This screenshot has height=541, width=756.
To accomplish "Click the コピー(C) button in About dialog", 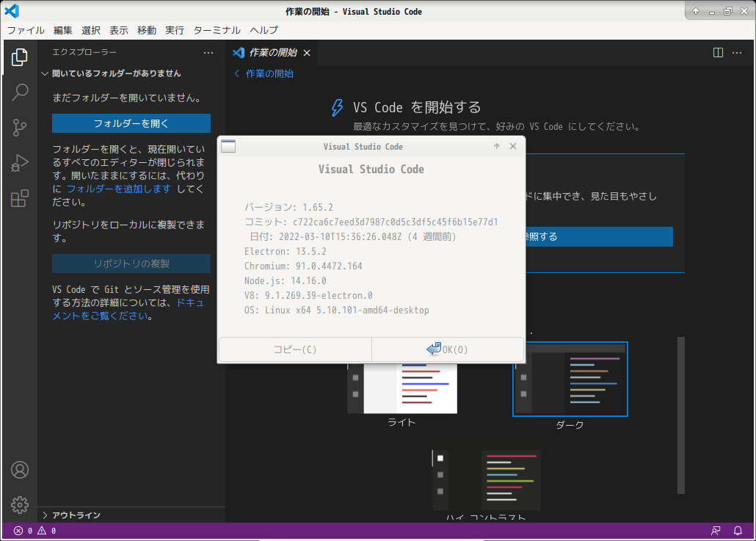I will tap(295, 349).
